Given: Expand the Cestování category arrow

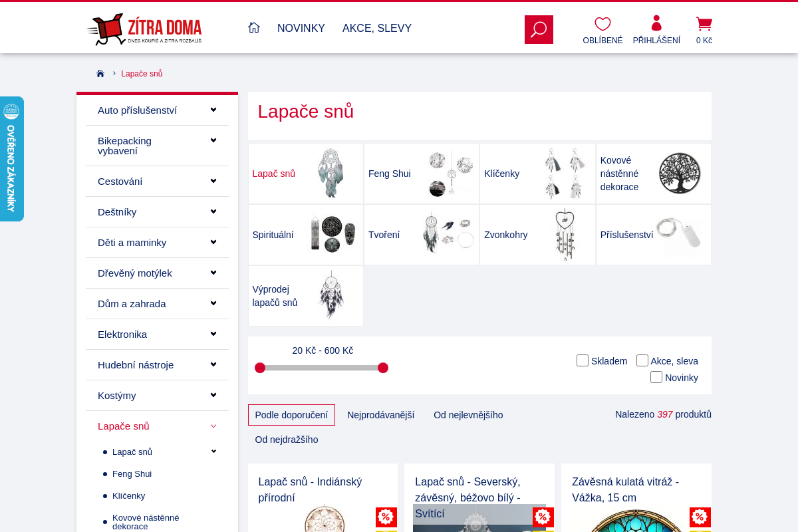Looking at the screenshot, I should pyautogui.click(x=213, y=181).
